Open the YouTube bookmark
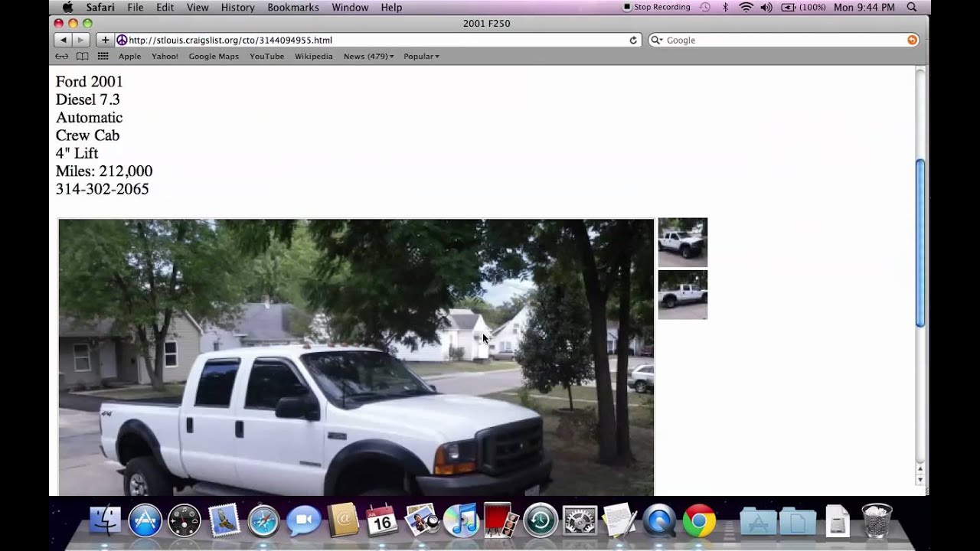Image resolution: width=980 pixels, height=551 pixels. coord(266,56)
